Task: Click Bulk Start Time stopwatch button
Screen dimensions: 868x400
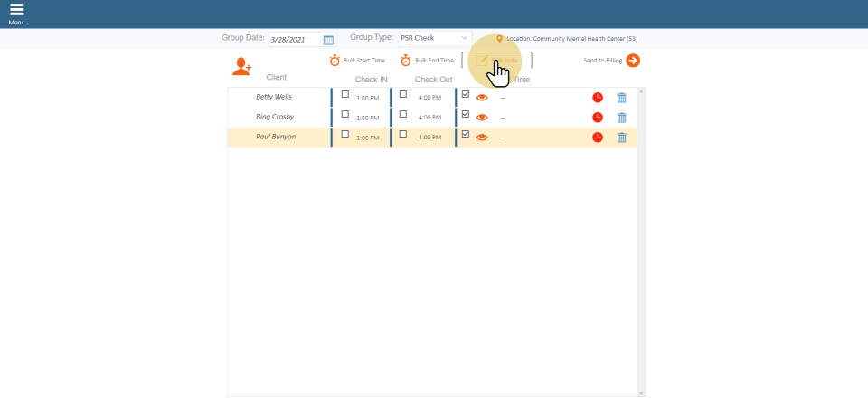Action: click(335, 61)
